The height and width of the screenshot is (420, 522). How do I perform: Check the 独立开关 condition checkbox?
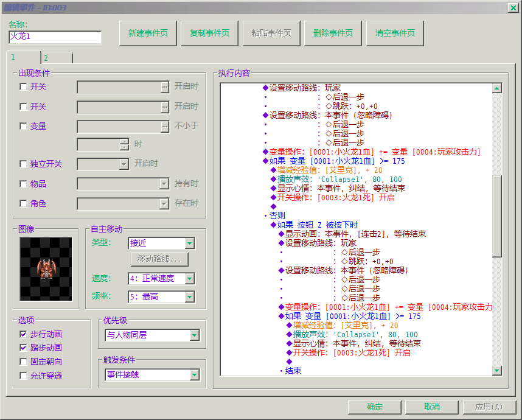click(23, 164)
